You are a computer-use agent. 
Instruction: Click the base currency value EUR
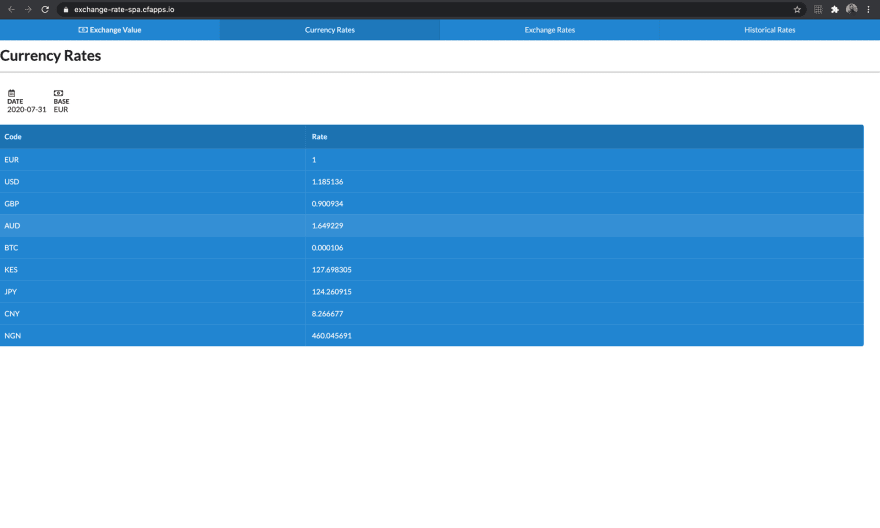(x=61, y=109)
